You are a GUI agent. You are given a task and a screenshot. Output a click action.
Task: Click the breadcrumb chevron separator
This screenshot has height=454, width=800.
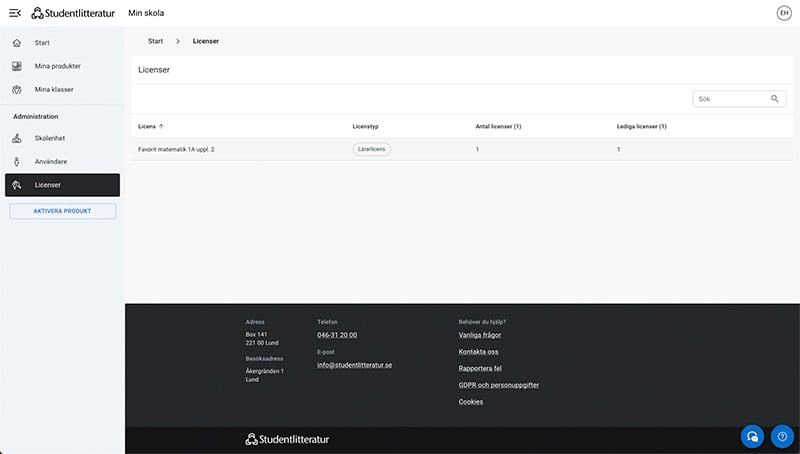pos(178,41)
